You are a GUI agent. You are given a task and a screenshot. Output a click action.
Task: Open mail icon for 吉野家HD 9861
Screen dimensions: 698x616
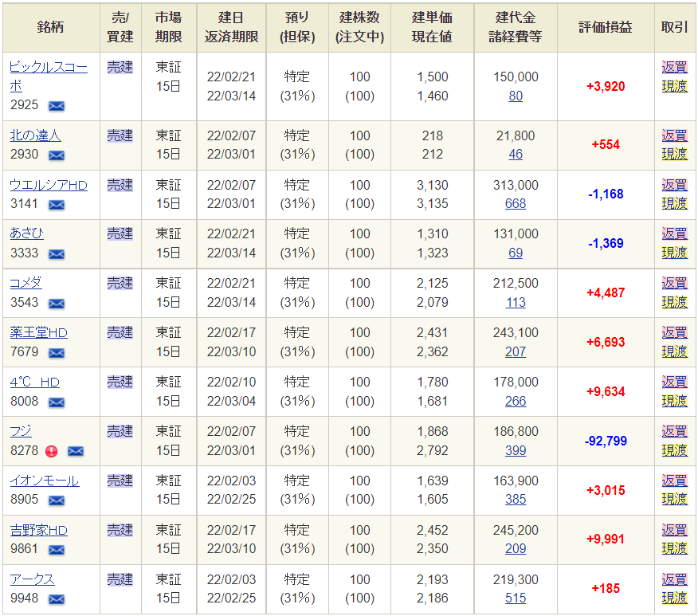56,550
